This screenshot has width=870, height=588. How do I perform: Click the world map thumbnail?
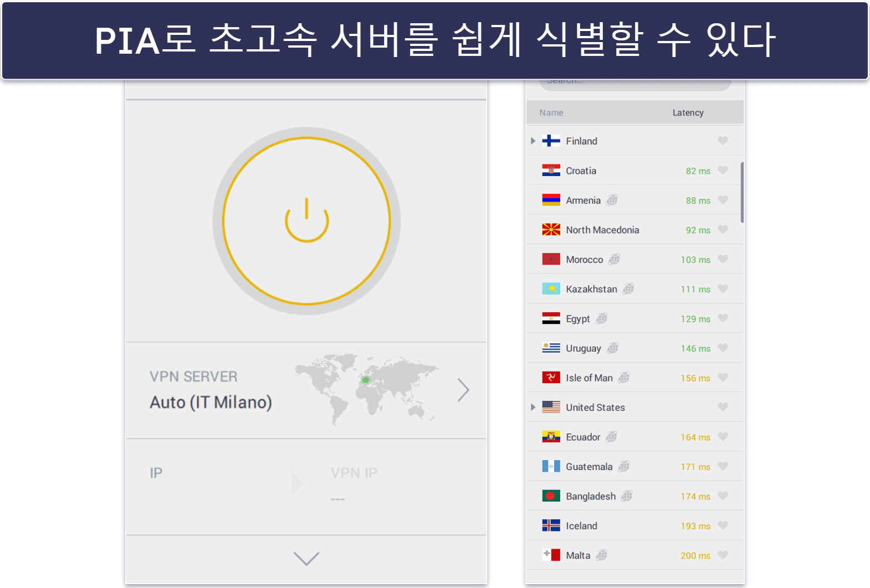[366, 389]
